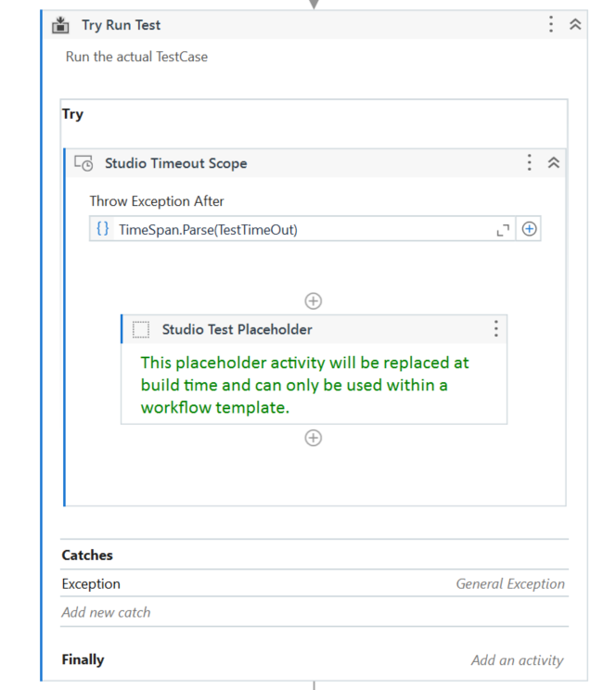The height and width of the screenshot is (690, 616).
Task: Click Add an activity in Finally
Action: [x=517, y=660]
